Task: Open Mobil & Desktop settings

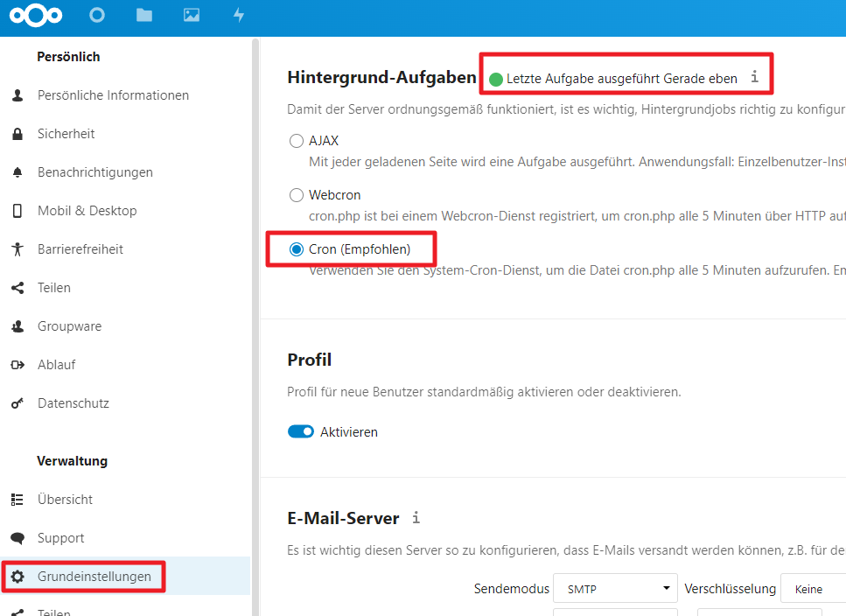Action: (87, 211)
